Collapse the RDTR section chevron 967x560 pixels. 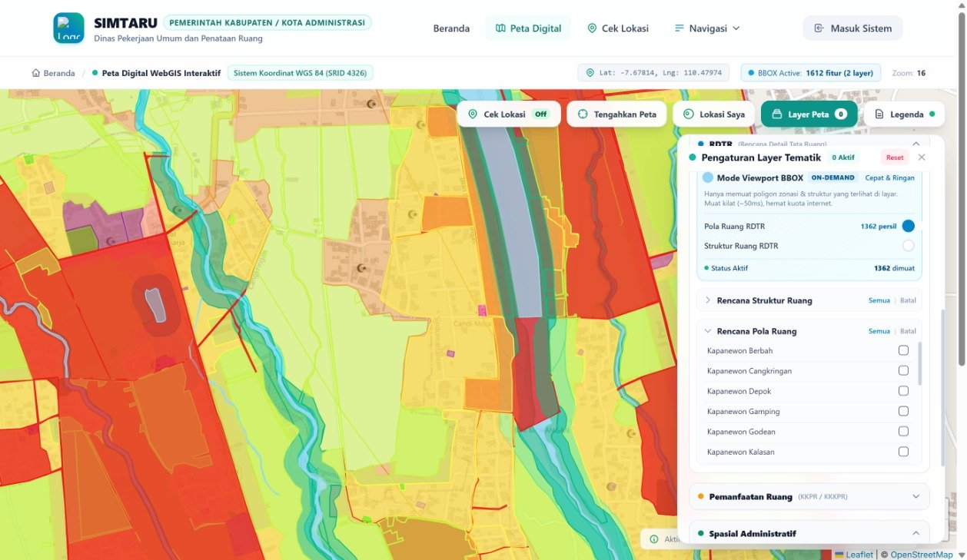pos(915,143)
